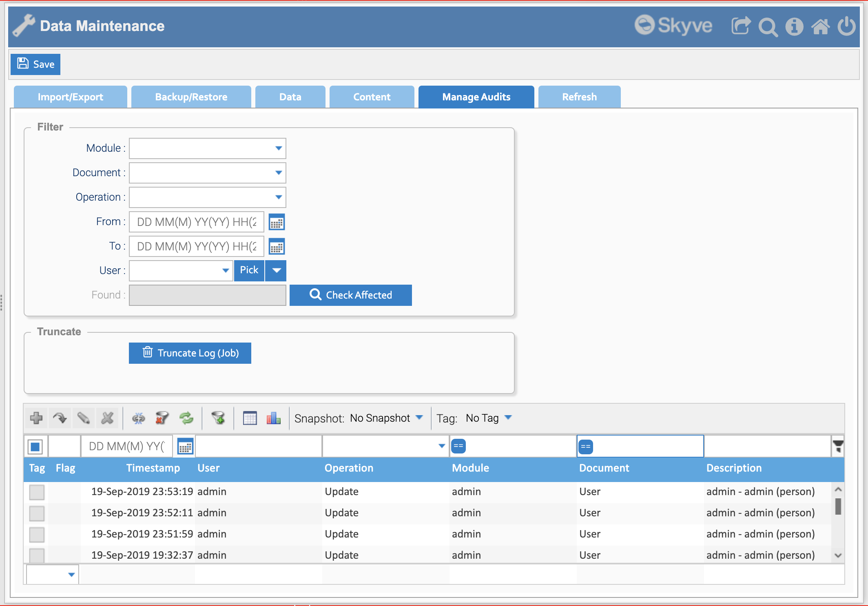Click the grid scrollbar down arrow
The height and width of the screenshot is (606, 868).
(838, 555)
